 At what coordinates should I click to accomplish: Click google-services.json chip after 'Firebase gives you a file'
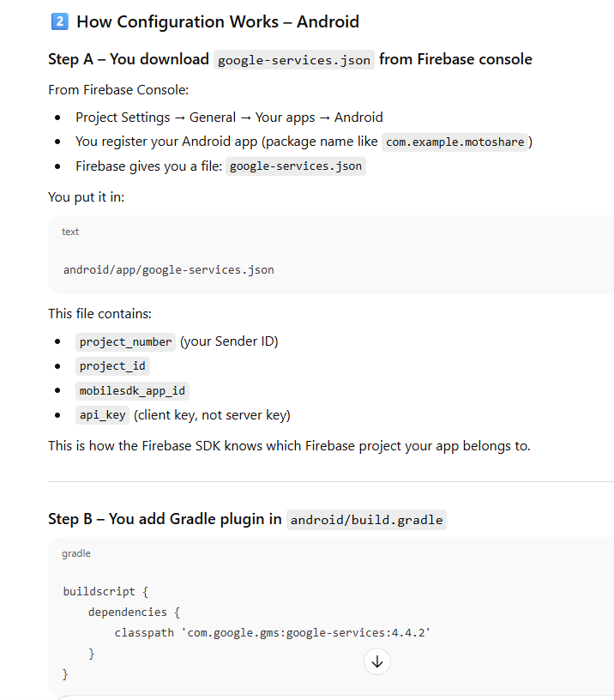296,166
